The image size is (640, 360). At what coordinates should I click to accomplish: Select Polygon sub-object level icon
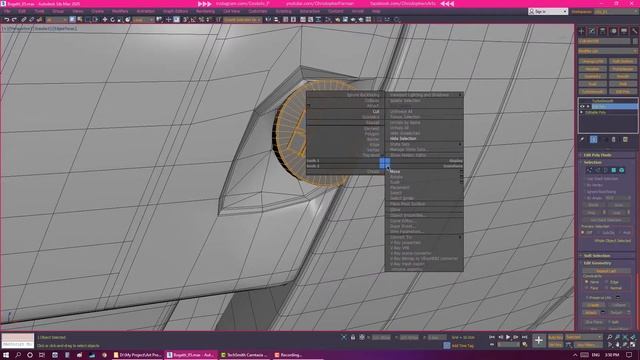point(613,170)
